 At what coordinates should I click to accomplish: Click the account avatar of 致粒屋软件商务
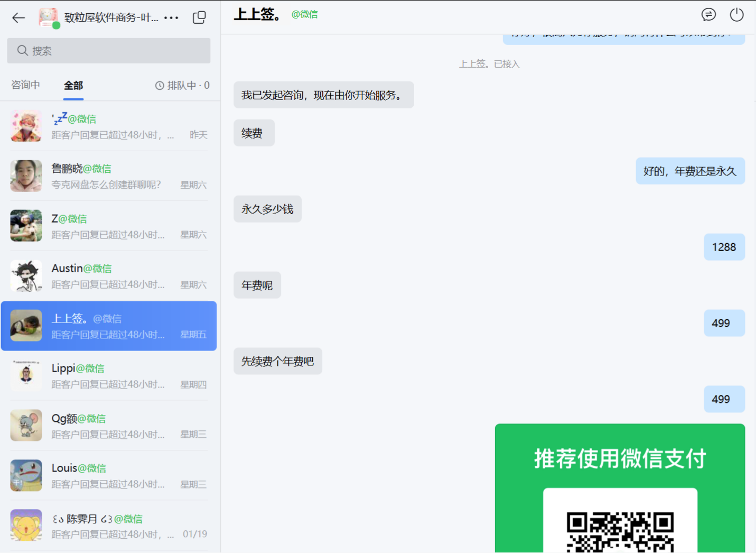coord(48,17)
